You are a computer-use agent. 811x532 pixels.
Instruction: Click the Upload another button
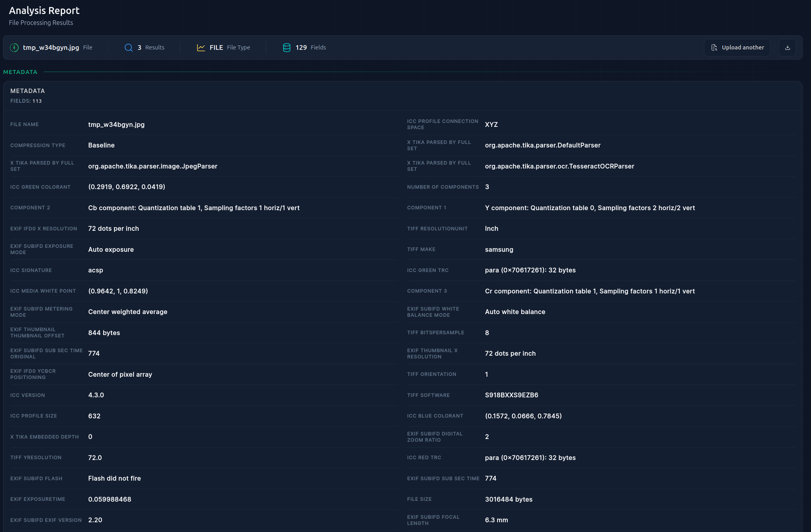point(737,47)
